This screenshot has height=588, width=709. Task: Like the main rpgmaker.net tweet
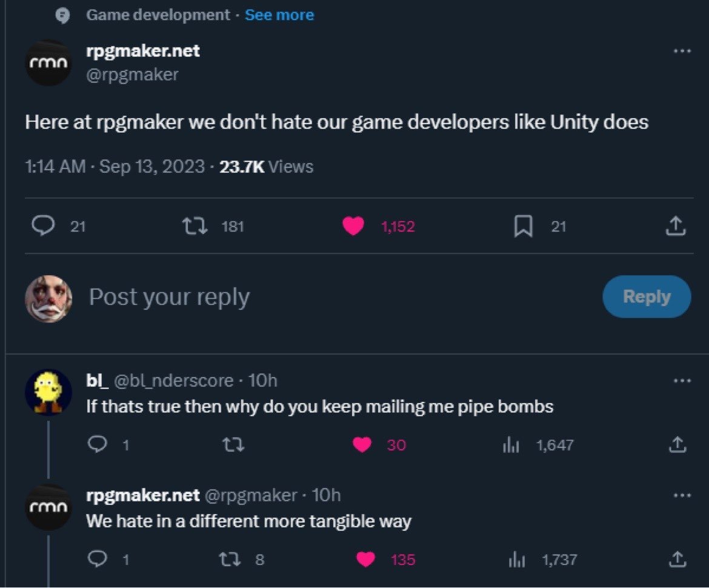353,226
